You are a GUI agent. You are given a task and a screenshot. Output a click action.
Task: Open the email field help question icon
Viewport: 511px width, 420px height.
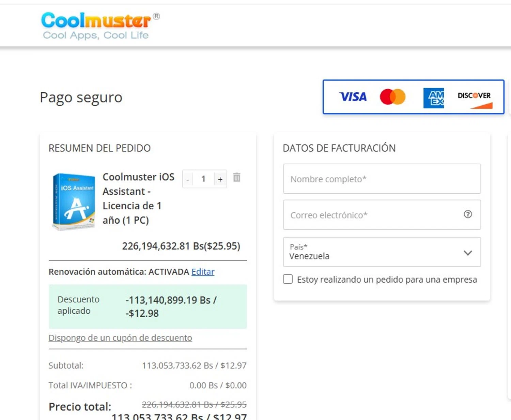coord(468,214)
